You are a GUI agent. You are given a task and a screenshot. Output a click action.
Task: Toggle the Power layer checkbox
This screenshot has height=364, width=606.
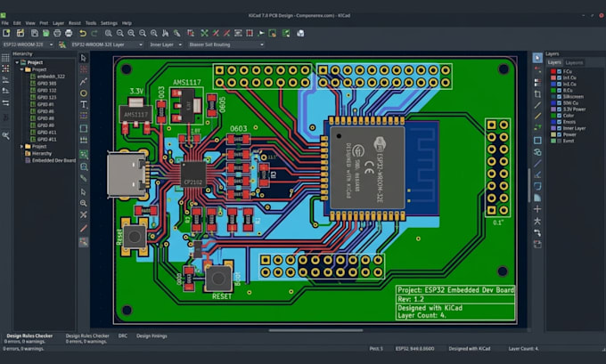pos(560,134)
